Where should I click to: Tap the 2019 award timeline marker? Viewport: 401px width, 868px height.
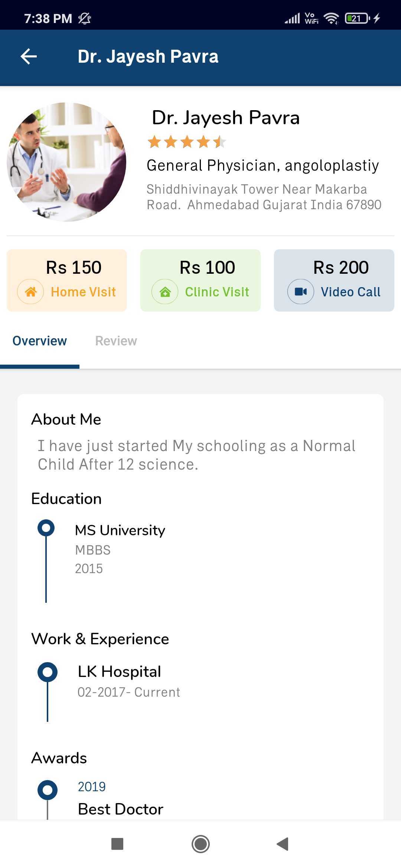(48, 790)
